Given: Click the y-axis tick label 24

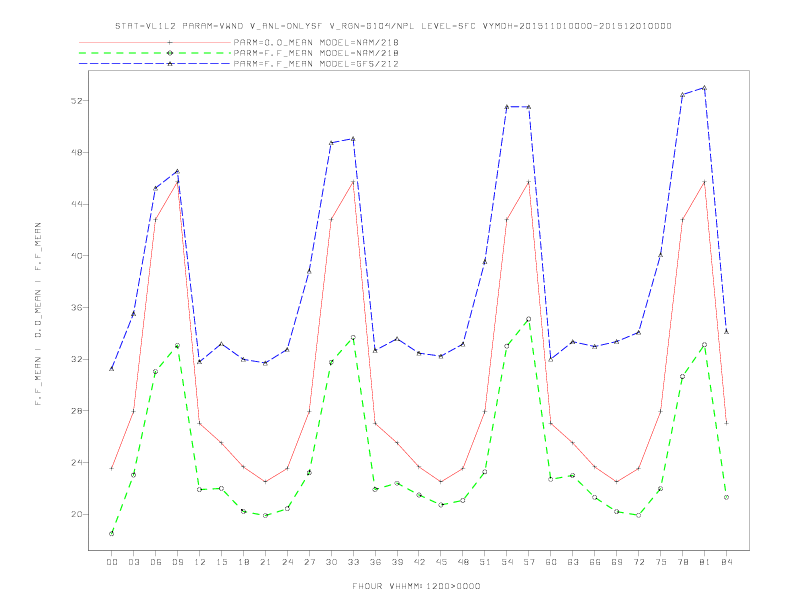Looking at the screenshot, I should pos(76,463).
